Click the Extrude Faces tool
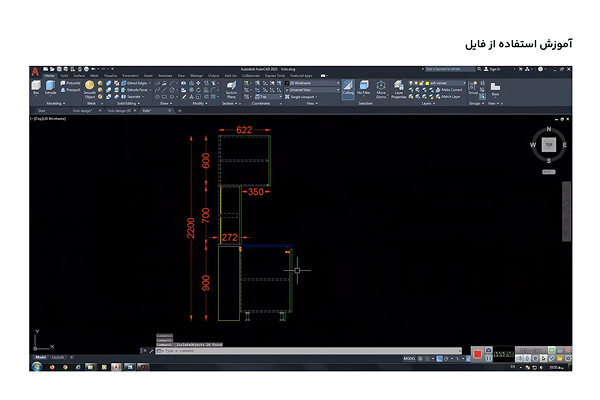Image resolution: width=600 pixels, height=400 pixels. [x=134, y=90]
